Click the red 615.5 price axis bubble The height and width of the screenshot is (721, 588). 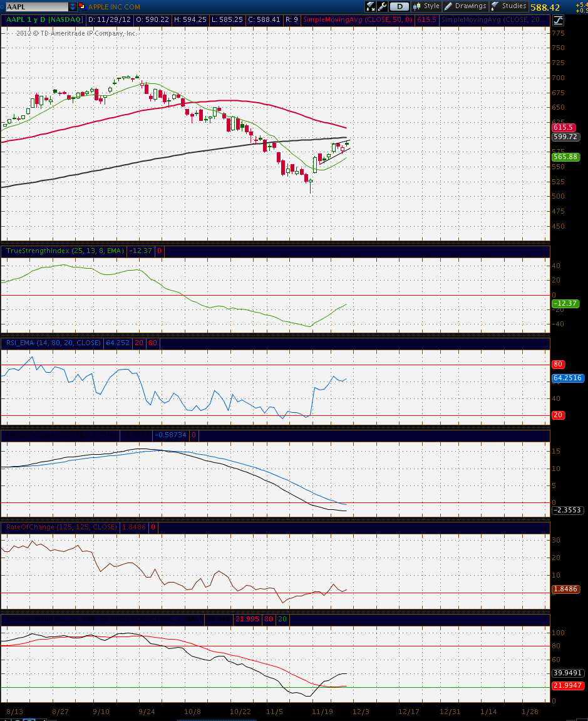click(564, 127)
